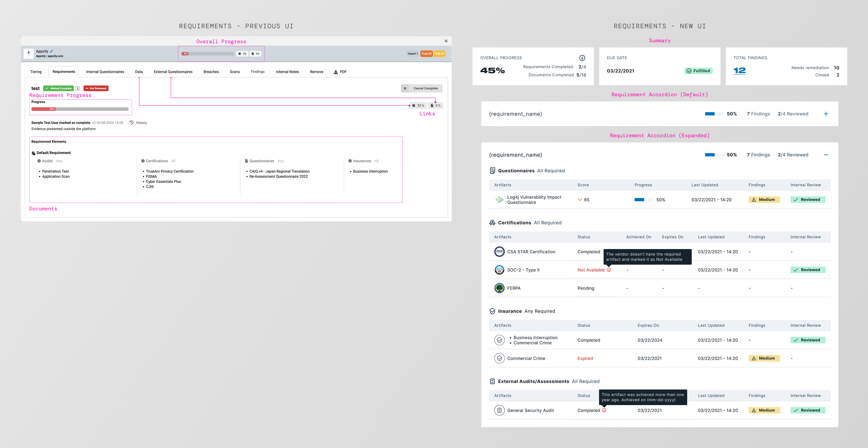
Task: Click the FERPA seal logo
Action: pyautogui.click(x=500, y=288)
